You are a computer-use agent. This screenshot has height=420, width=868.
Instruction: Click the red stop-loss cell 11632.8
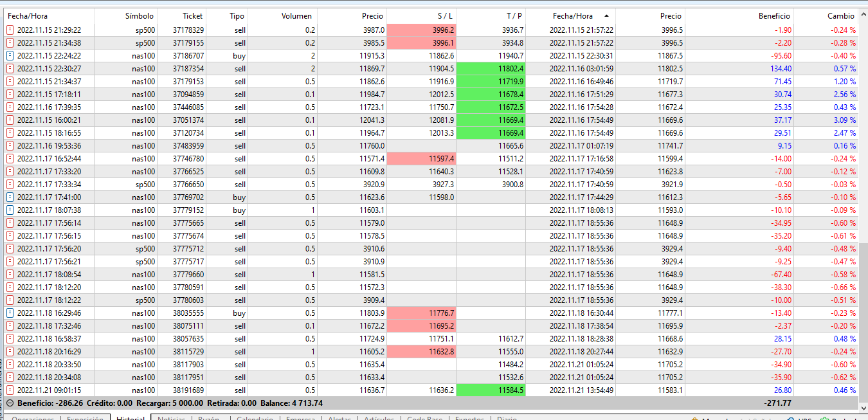coord(422,352)
